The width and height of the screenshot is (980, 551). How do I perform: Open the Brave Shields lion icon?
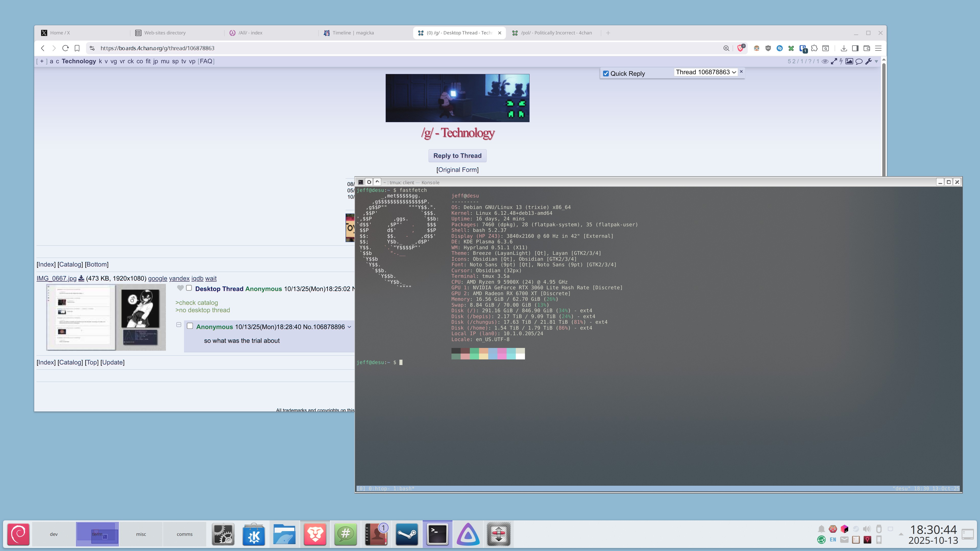(740, 48)
